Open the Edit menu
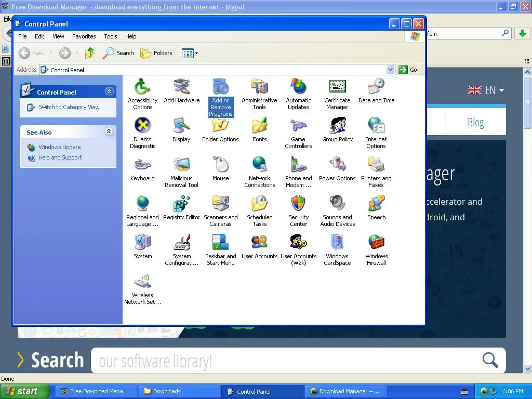 pyautogui.click(x=39, y=36)
